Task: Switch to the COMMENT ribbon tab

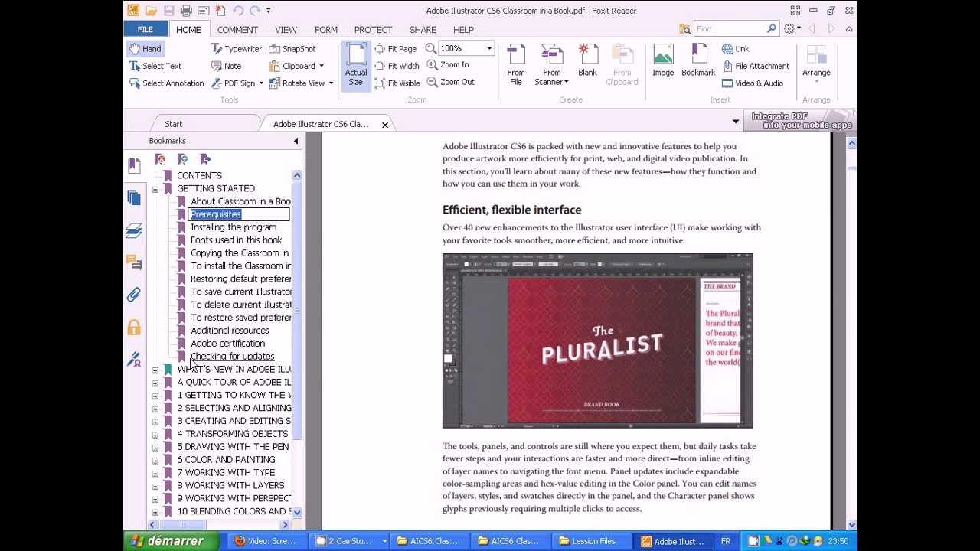Action: (237, 30)
